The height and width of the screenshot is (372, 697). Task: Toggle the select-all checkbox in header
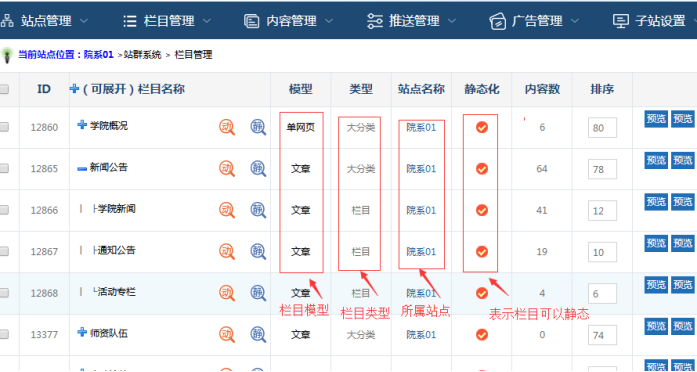(x=4, y=89)
